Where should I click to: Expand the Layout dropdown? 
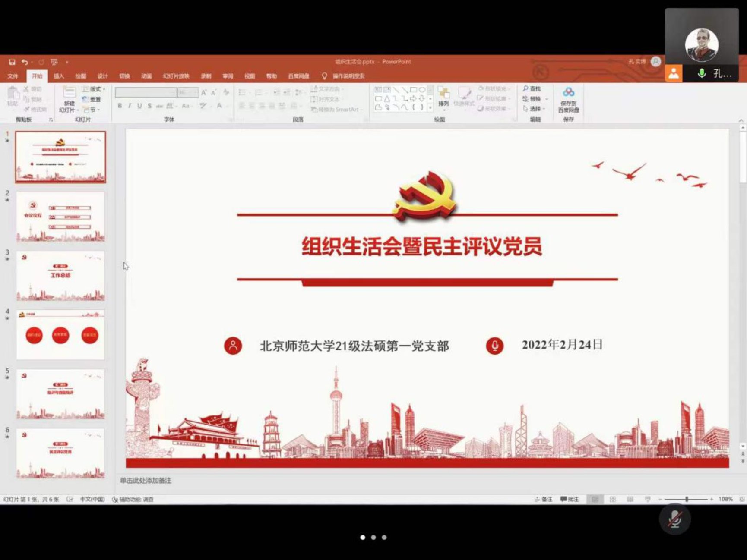pos(94,89)
